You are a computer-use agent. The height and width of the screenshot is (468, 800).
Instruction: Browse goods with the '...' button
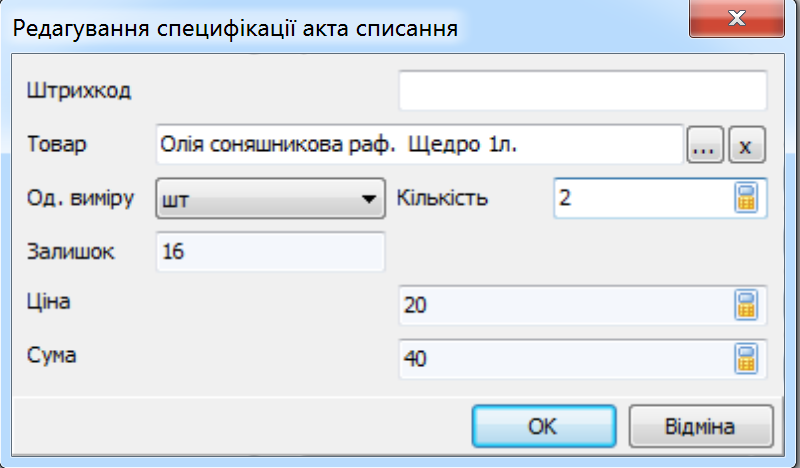click(705, 145)
